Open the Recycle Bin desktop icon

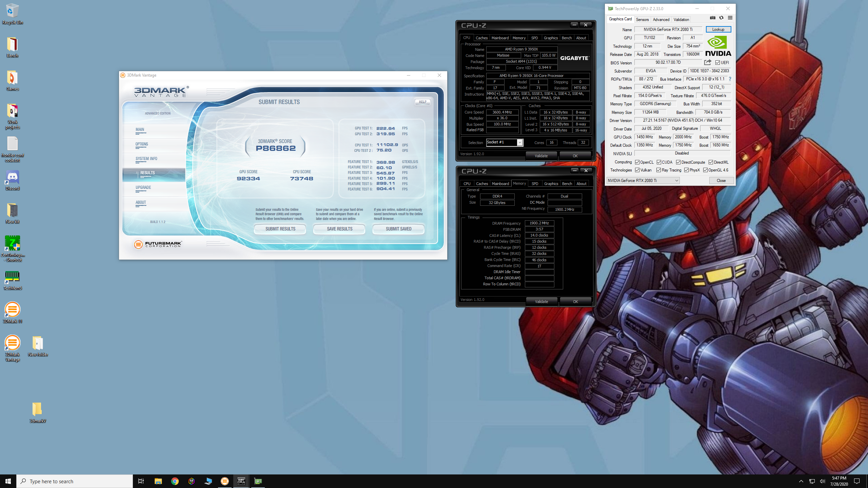(12, 14)
